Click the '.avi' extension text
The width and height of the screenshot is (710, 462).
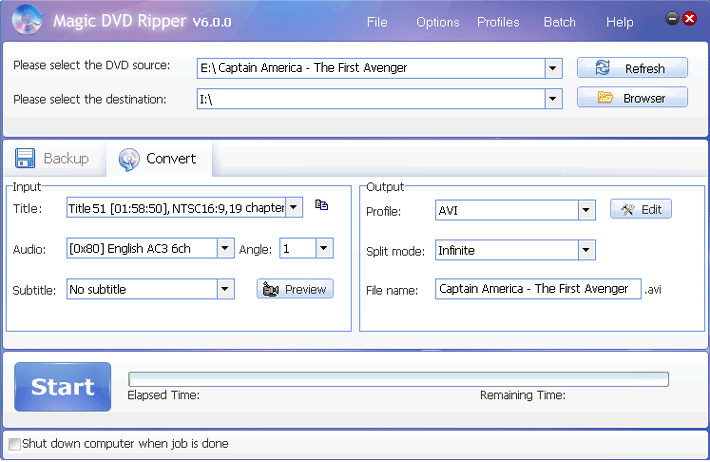652,289
